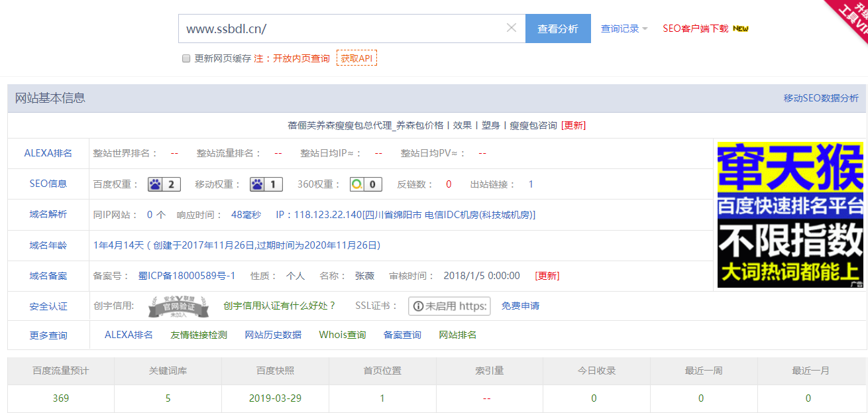Enable the 更新网页缓存 checkbox

[x=186, y=58]
